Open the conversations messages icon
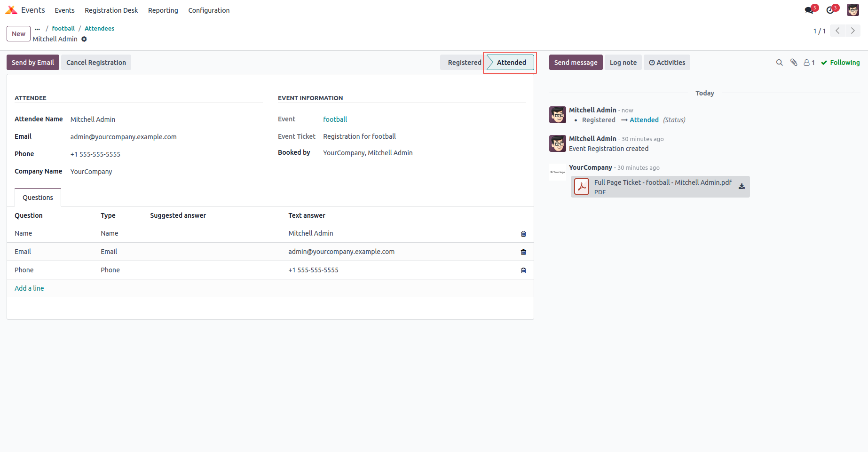Image resolution: width=868 pixels, height=452 pixels. (809, 10)
